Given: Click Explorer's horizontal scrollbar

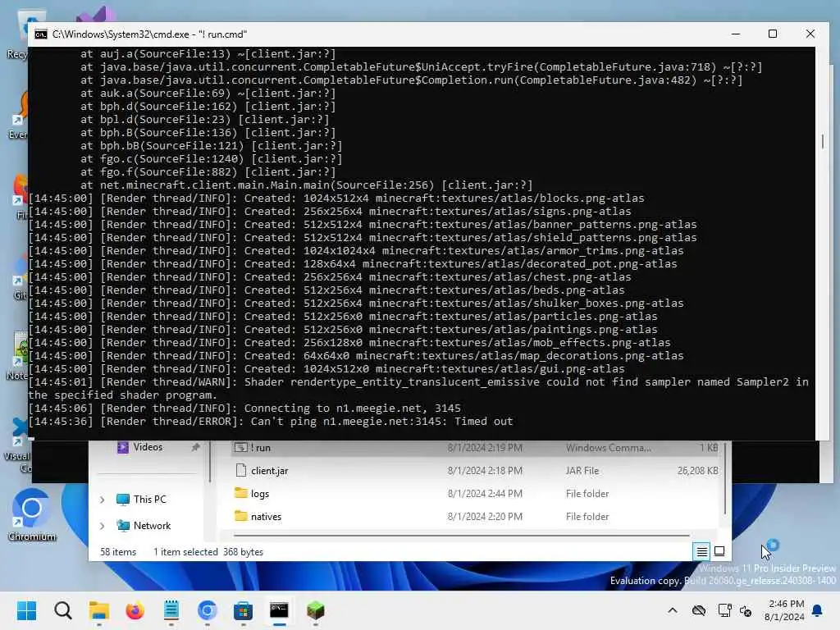Looking at the screenshot, I should [462, 535].
